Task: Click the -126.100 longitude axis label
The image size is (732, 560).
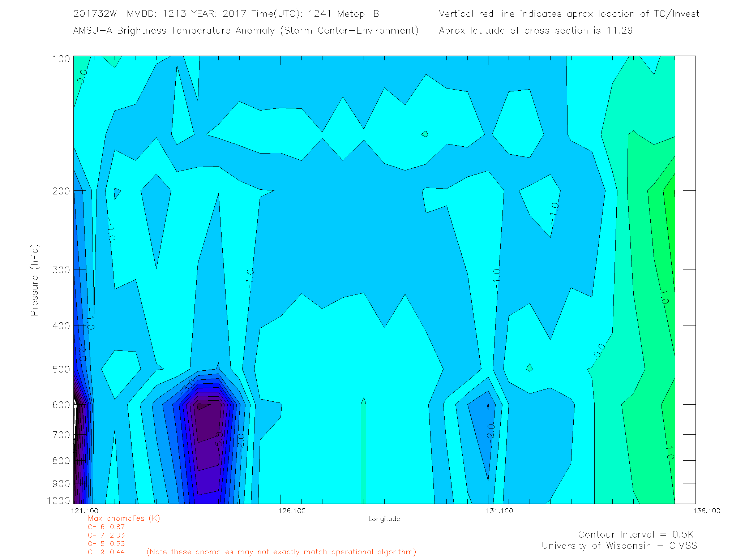Action: tap(289, 511)
